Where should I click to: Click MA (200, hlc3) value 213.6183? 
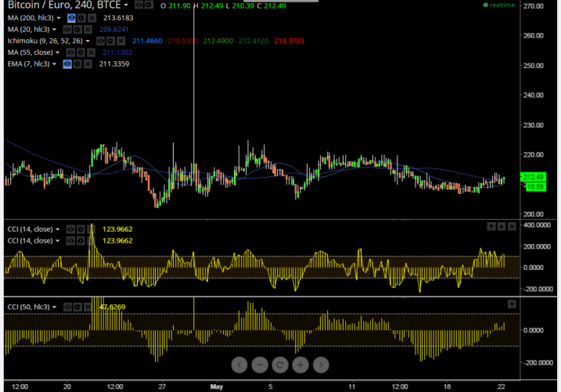(118, 18)
